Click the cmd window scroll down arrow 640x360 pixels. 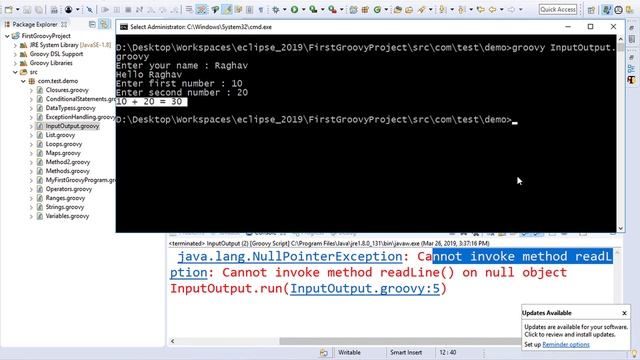[620, 229]
